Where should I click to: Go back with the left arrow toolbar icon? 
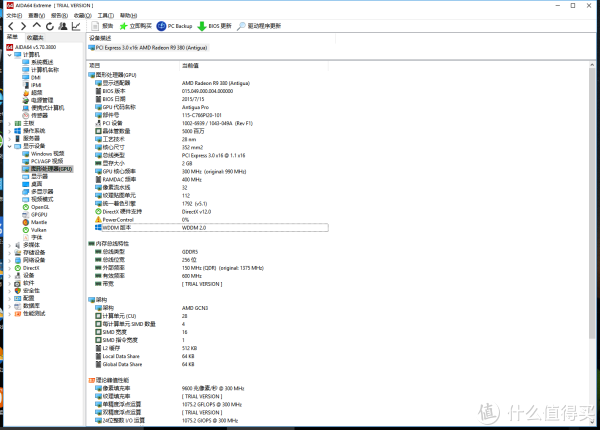pyautogui.click(x=11, y=26)
